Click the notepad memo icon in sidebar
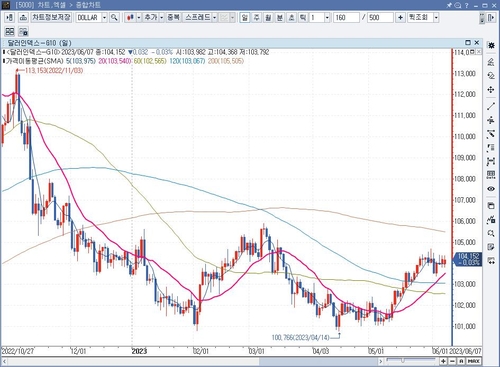 tap(491, 247)
